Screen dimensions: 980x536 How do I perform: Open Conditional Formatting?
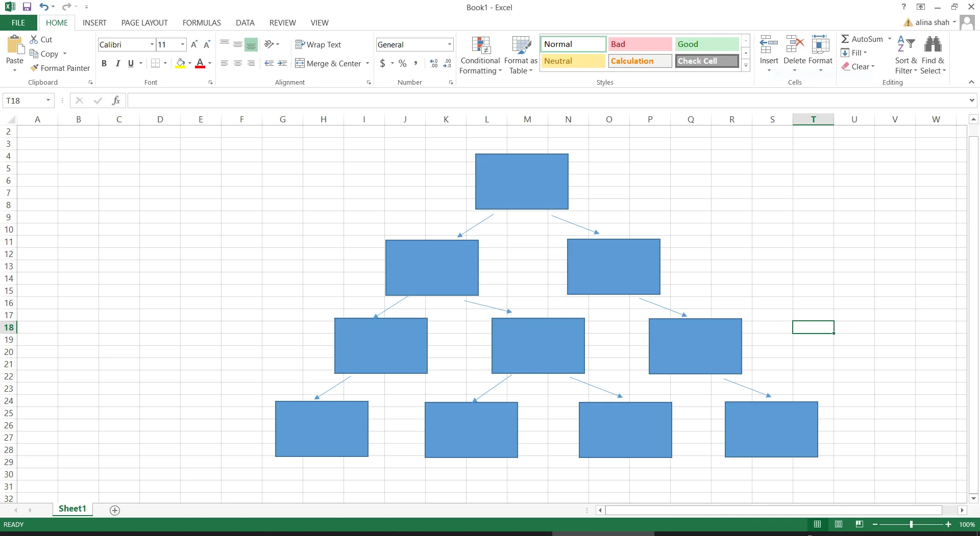[x=480, y=54]
